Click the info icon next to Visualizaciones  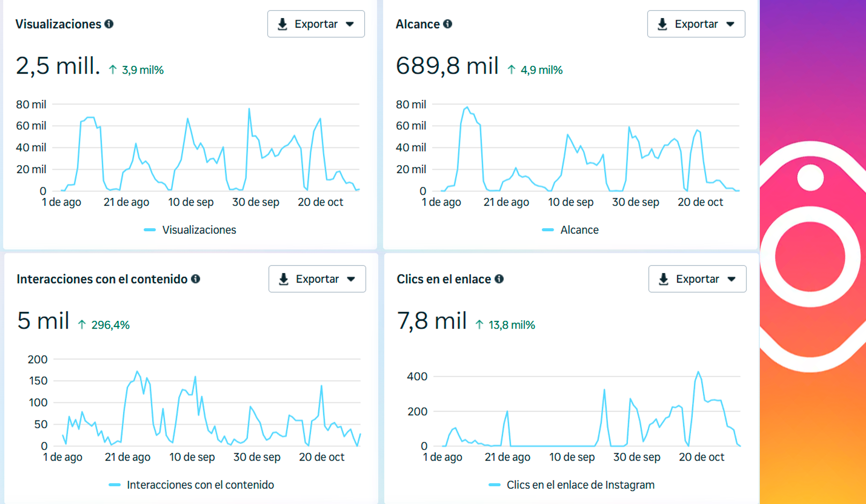pos(109,24)
